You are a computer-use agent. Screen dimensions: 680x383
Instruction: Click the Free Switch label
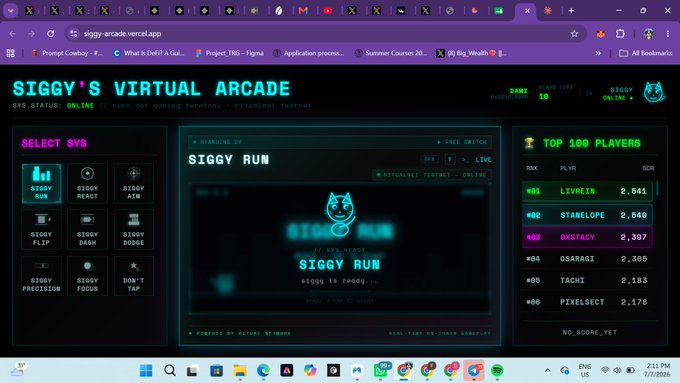(x=462, y=142)
